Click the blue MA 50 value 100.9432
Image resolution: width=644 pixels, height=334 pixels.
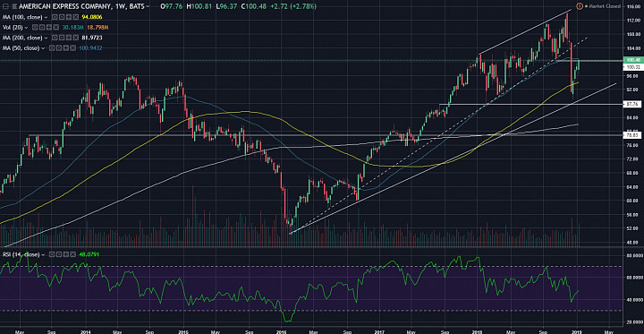click(90, 48)
